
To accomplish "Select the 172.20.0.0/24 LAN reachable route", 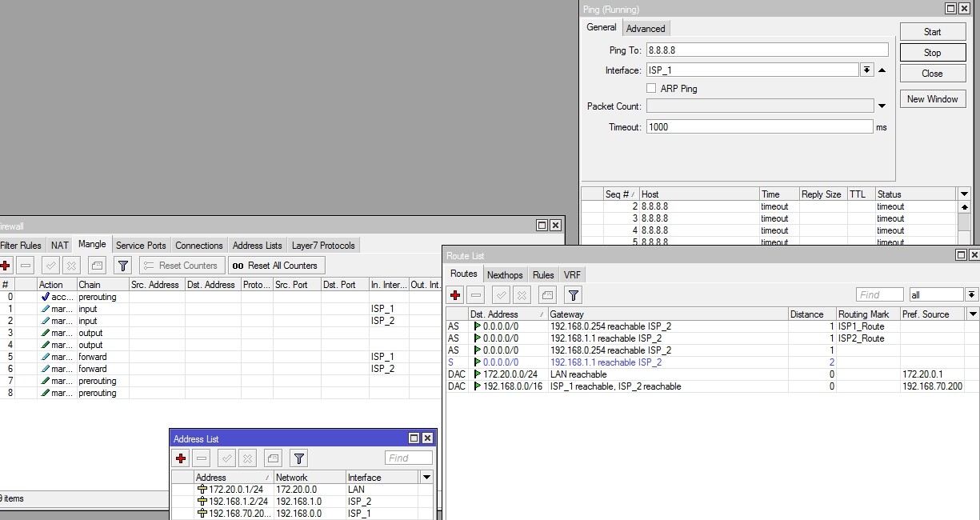I will (x=712, y=374).
